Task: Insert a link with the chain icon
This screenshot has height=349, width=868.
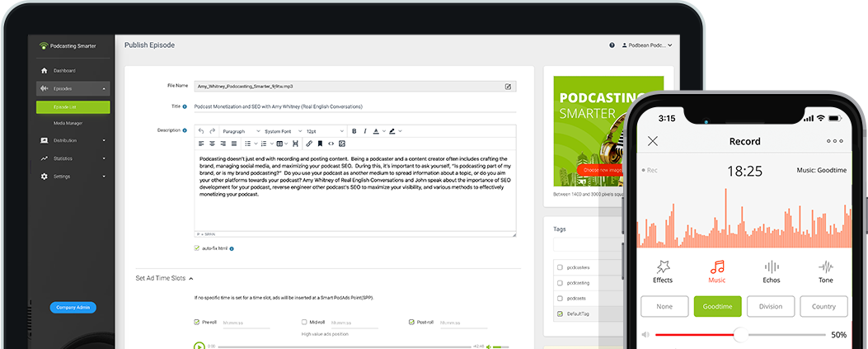Action: point(309,144)
